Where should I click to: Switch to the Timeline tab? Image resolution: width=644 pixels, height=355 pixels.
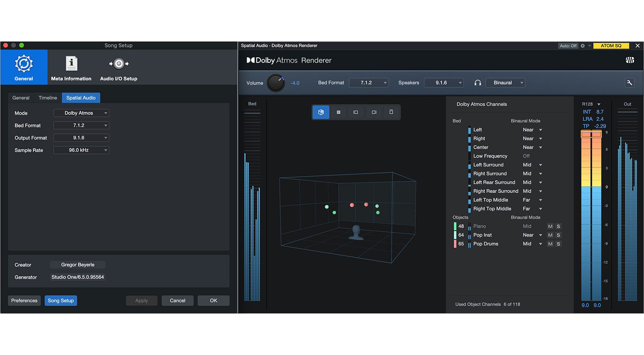tap(47, 97)
